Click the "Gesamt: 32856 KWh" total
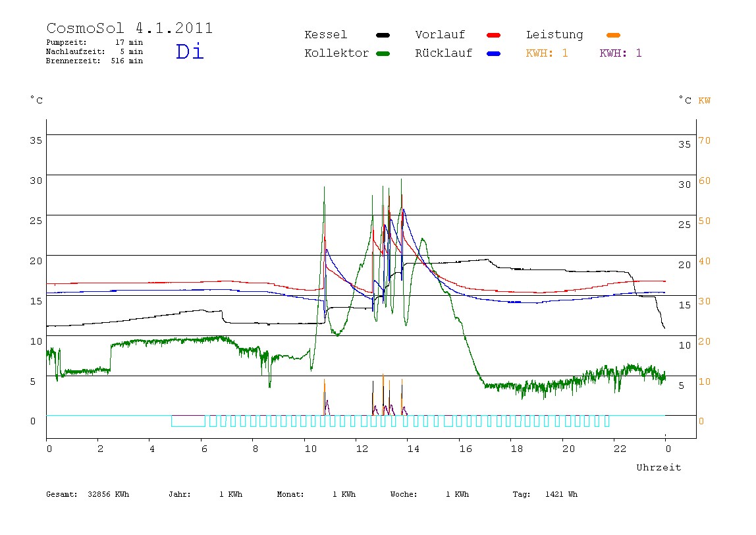Screen dimensions: 756x535 (88, 494)
